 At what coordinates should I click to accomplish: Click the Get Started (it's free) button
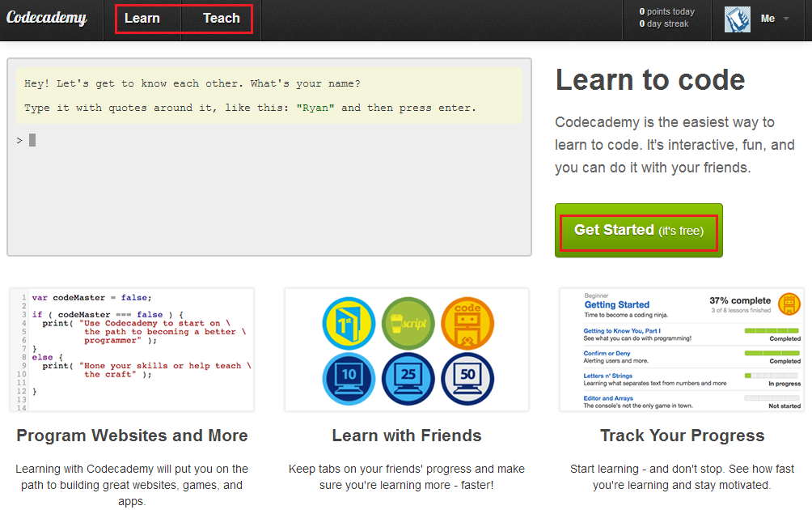[x=638, y=230]
